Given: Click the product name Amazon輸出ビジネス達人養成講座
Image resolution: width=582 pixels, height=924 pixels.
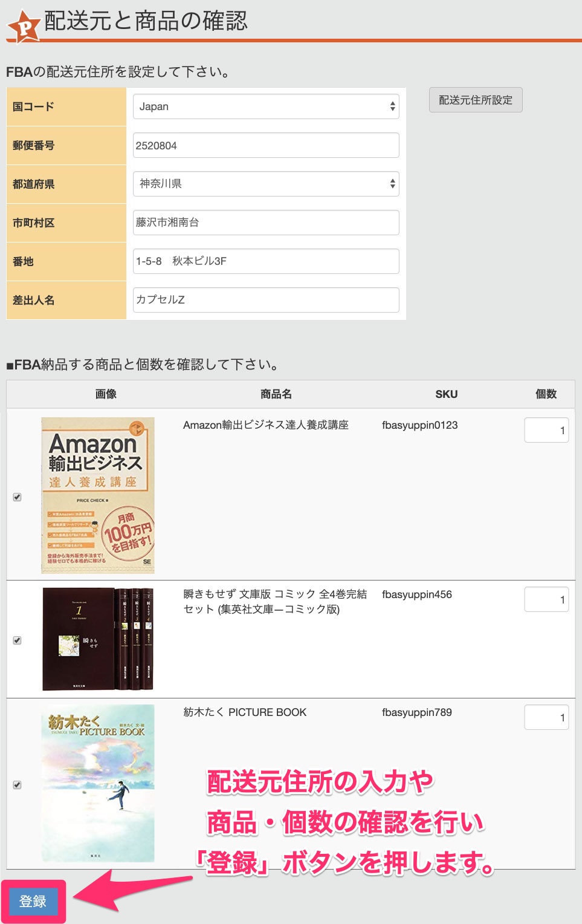Looking at the screenshot, I should click(x=266, y=425).
